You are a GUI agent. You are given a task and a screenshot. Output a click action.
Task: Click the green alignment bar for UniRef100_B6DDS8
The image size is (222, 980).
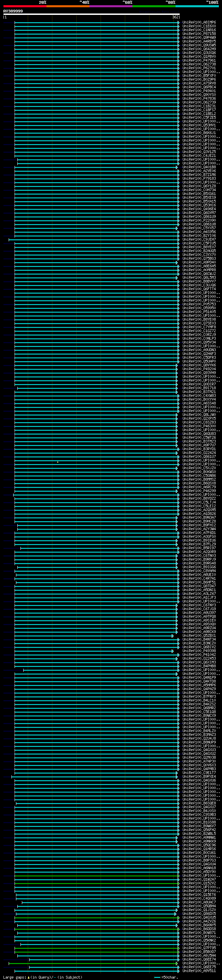97,929
